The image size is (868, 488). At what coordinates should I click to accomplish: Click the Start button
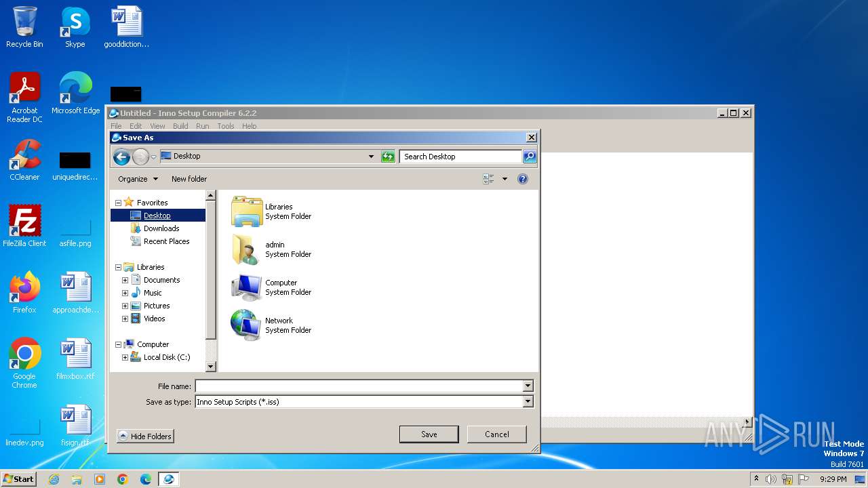(x=18, y=479)
